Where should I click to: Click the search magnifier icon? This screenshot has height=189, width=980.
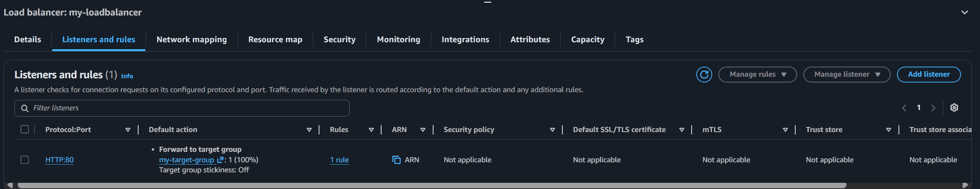[x=24, y=108]
